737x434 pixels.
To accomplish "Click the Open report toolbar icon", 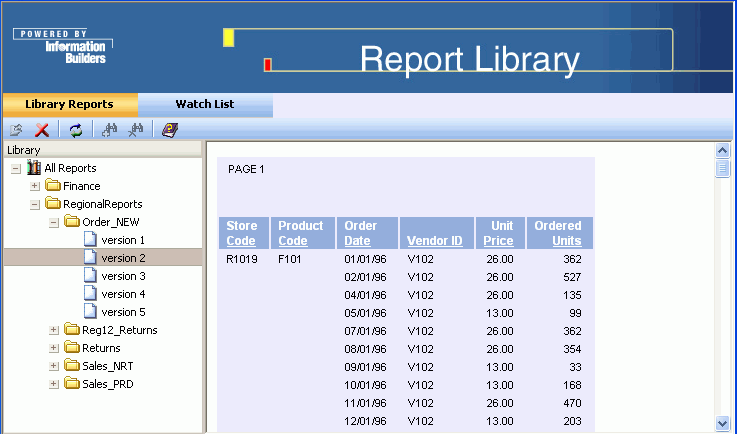I will tap(16, 130).
